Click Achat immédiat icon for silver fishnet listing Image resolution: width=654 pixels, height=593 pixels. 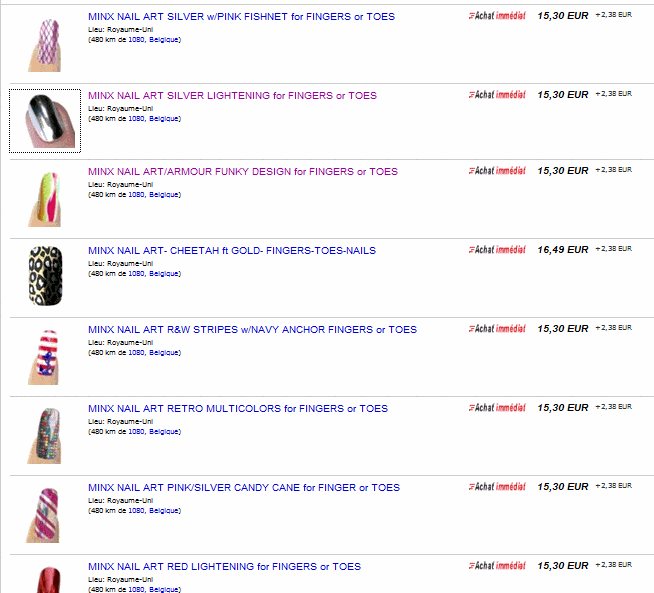point(497,16)
